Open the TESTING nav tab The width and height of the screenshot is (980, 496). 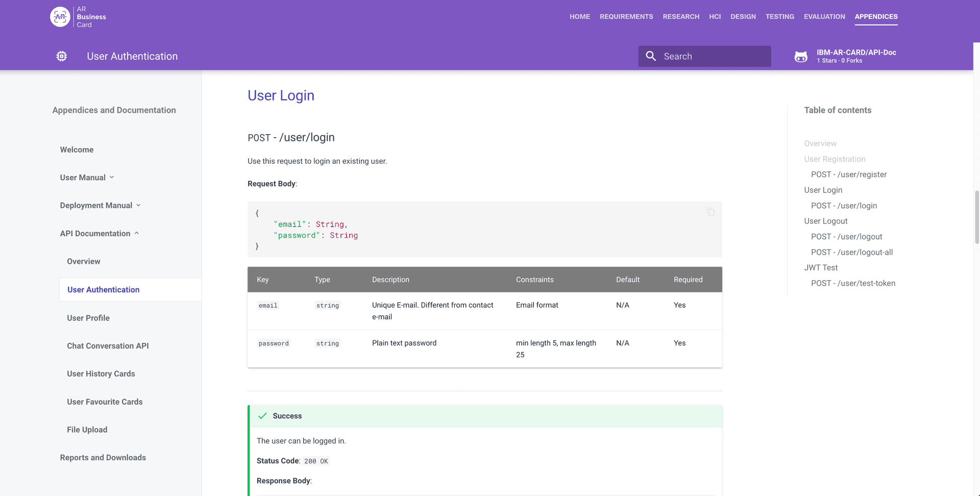[x=780, y=17]
